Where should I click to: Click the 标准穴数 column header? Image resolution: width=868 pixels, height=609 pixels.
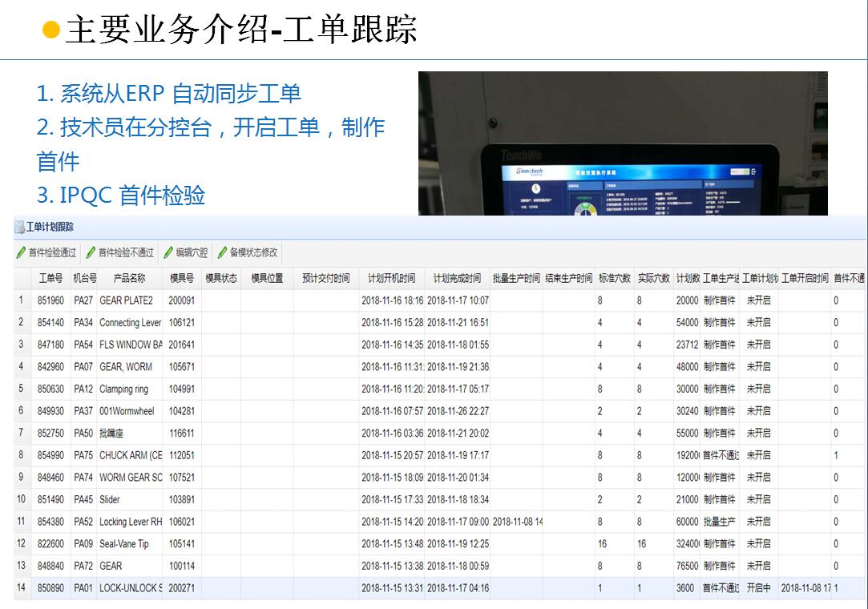point(613,279)
